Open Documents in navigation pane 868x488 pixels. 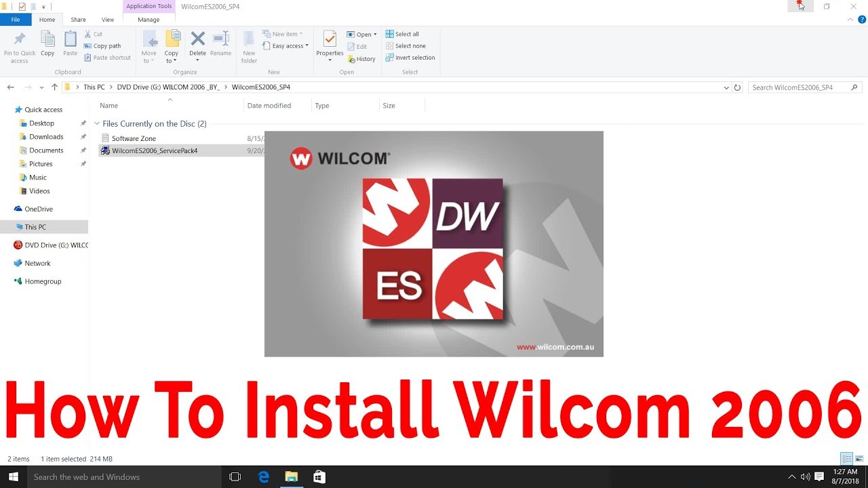[46, 150]
